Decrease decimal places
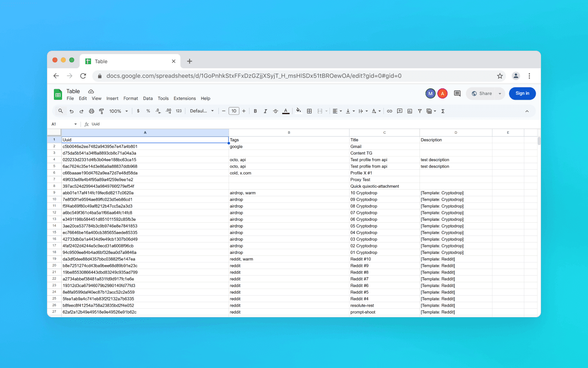The image size is (588, 368). point(158,111)
